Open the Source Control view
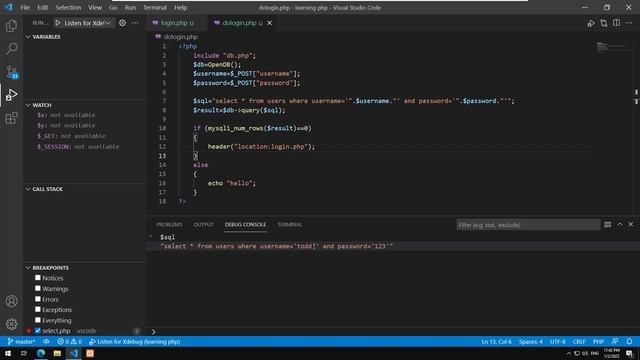Viewport: 640px width, 360px height. 11,72
